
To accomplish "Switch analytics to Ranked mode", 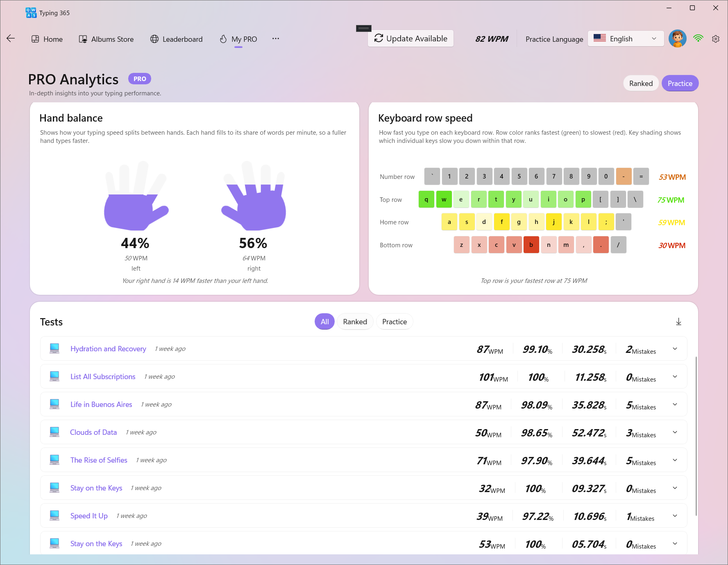I will click(641, 84).
